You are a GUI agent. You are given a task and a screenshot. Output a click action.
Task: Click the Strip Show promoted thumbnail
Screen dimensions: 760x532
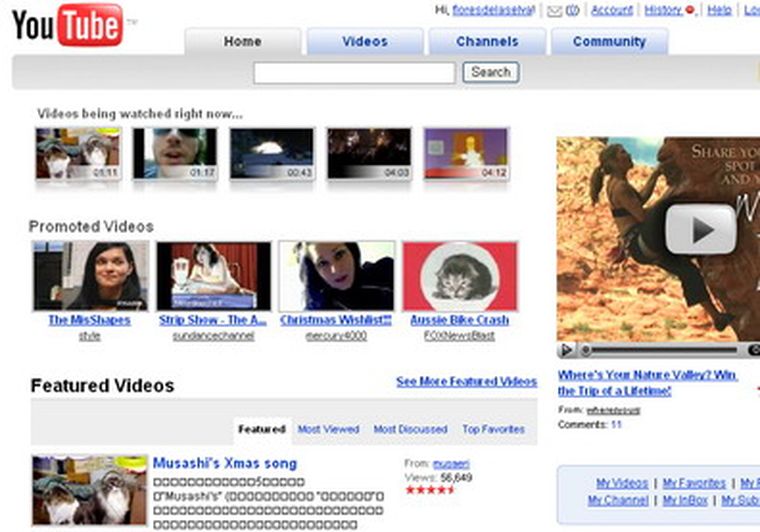[x=214, y=276]
